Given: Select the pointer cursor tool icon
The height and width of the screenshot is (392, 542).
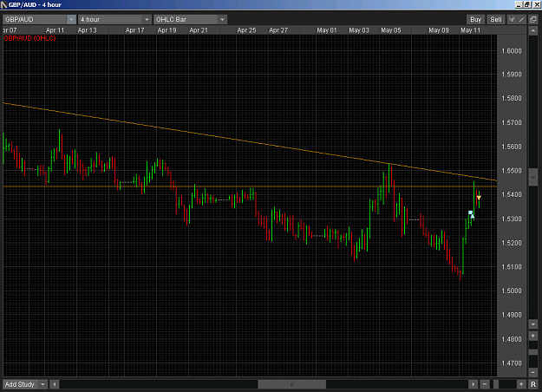Looking at the screenshot, I should coord(512,19).
